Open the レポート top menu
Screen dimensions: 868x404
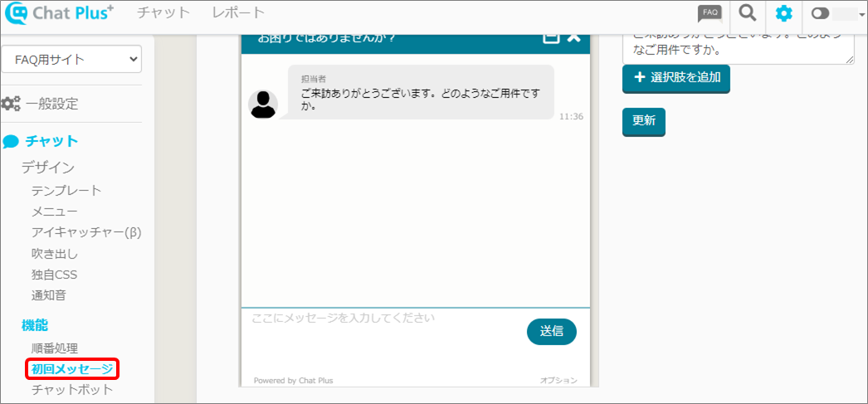(238, 12)
